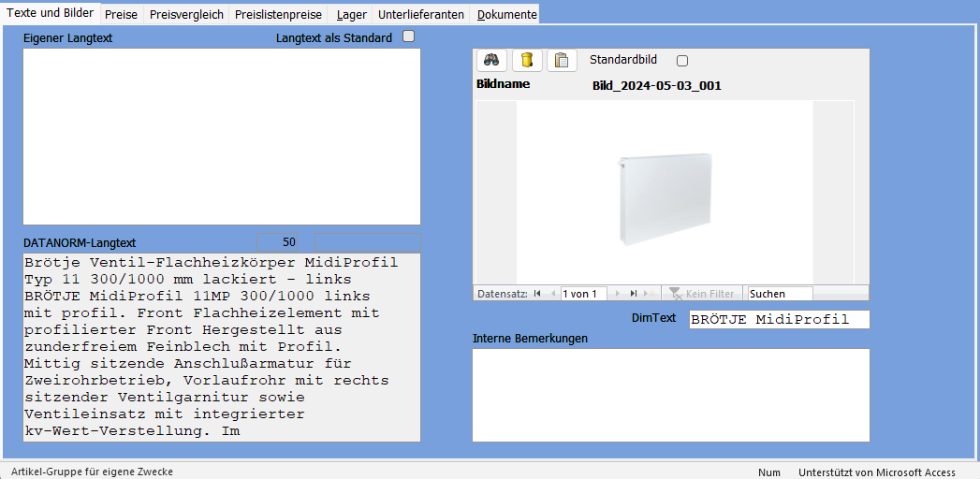Go to last record in navigator

tap(633, 294)
